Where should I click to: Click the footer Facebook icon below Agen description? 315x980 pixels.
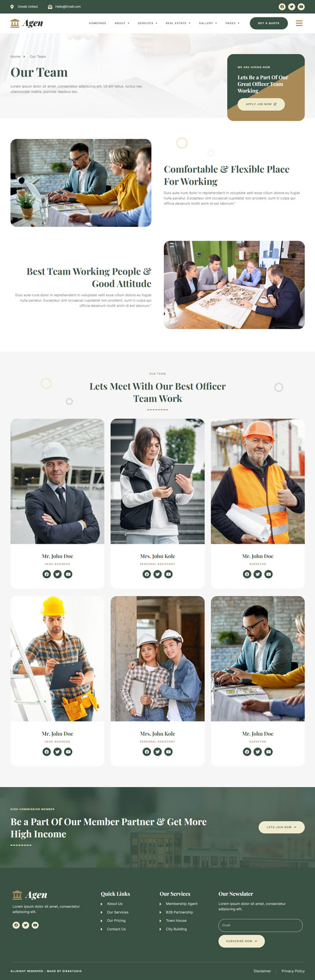[16, 925]
